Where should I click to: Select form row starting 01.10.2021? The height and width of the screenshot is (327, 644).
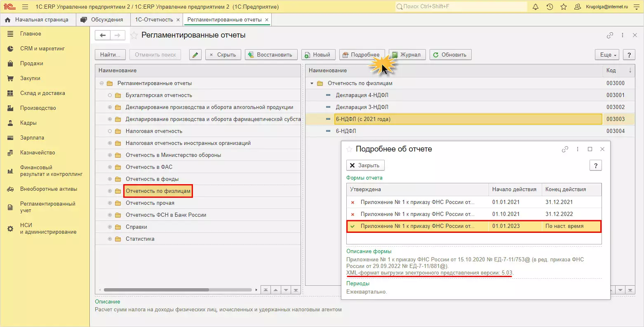[474, 214]
